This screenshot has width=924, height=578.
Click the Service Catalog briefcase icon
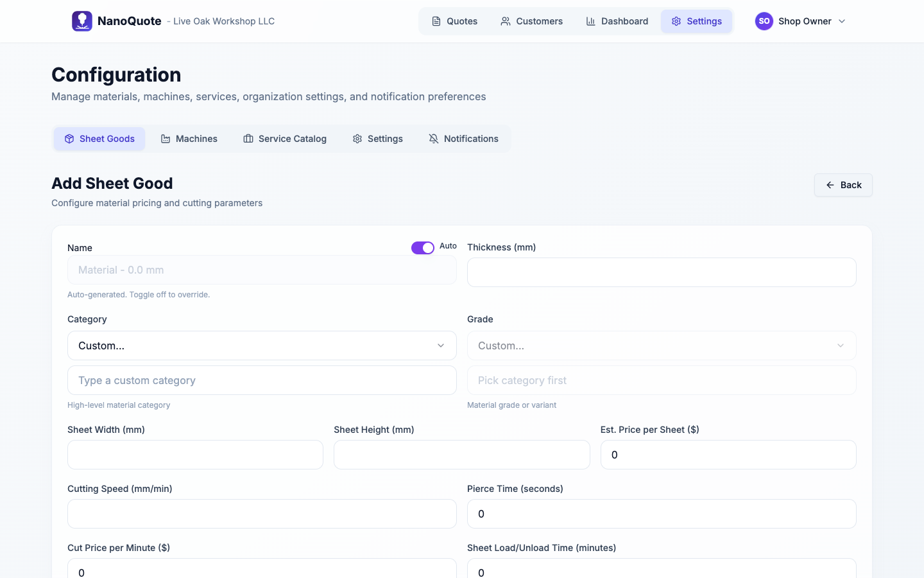pos(248,139)
